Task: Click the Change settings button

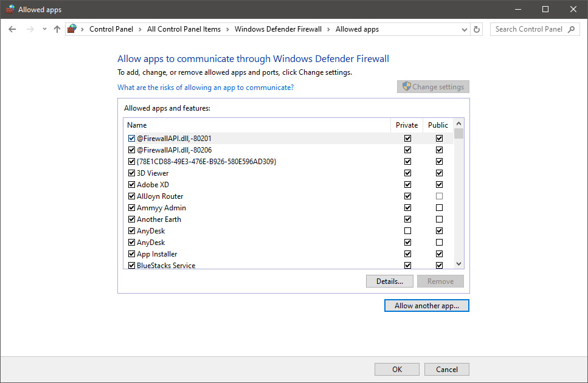Action: [x=433, y=86]
